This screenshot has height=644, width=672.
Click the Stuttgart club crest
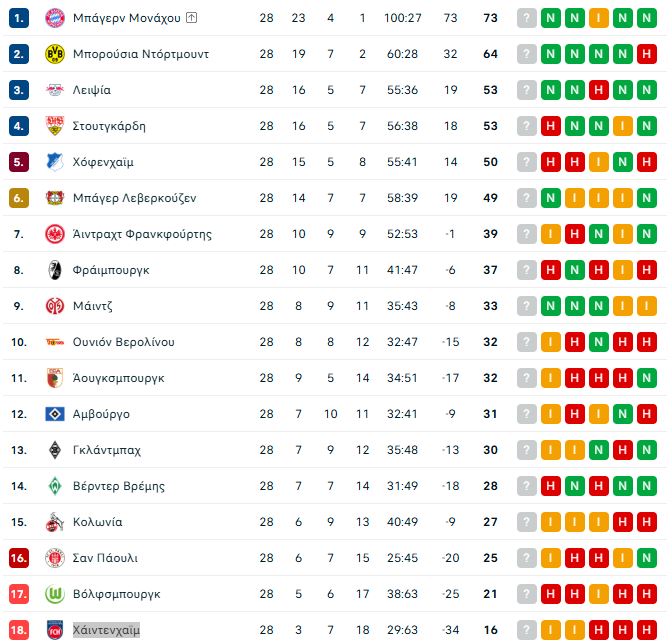[55, 126]
